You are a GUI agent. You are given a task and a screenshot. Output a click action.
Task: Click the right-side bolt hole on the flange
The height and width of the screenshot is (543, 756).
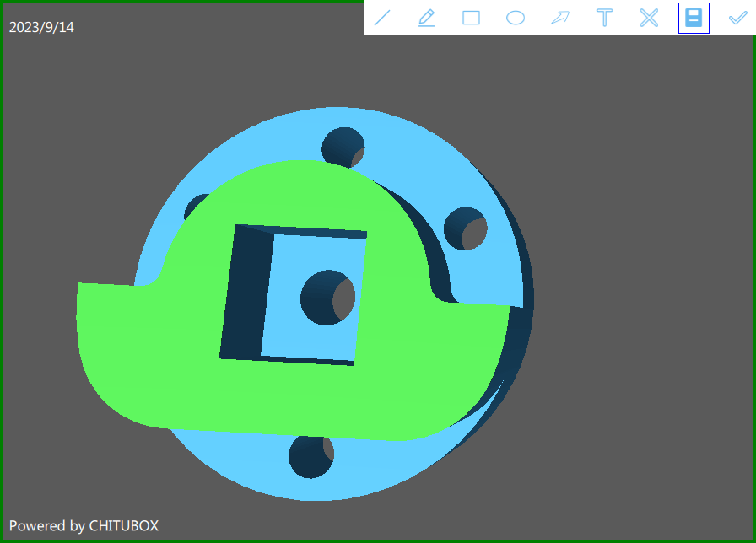point(466,228)
